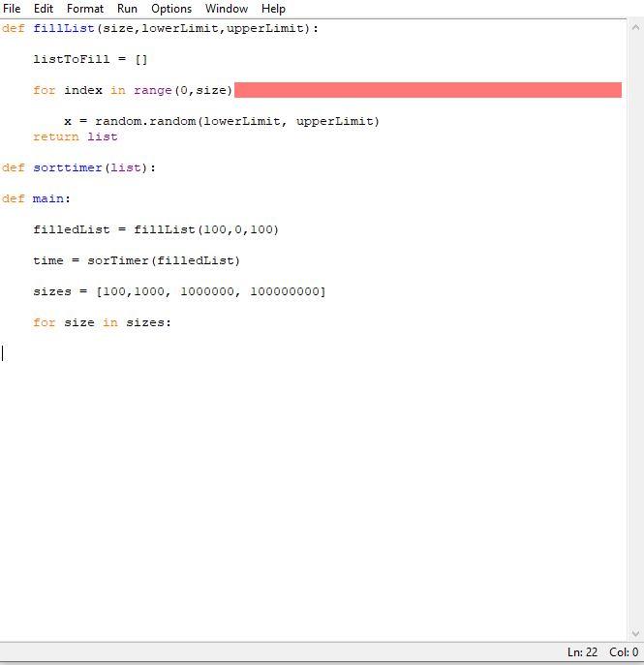Click 'range' in the for index loop
Image resolution: width=644 pixels, height=665 pixels.
tap(153, 90)
